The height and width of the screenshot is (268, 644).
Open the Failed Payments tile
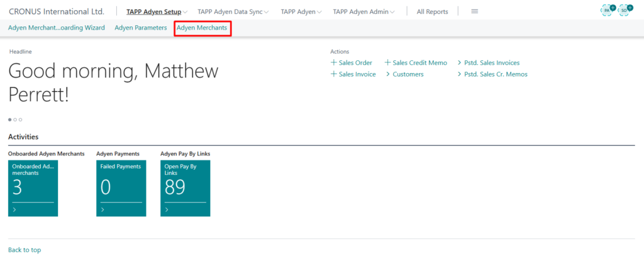pos(121,187)
